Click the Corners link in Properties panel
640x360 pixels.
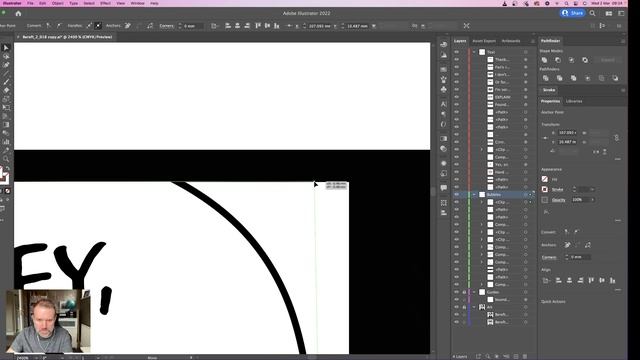(549, 257)
